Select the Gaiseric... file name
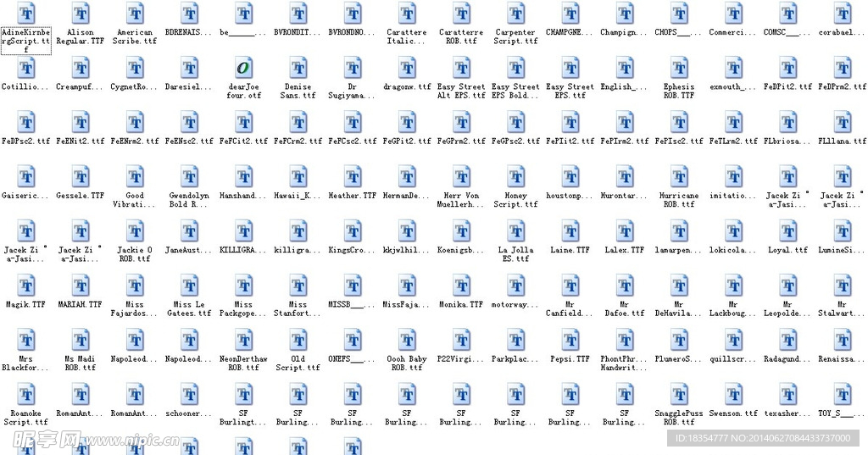The image size is (868, 455). (25, 196)
